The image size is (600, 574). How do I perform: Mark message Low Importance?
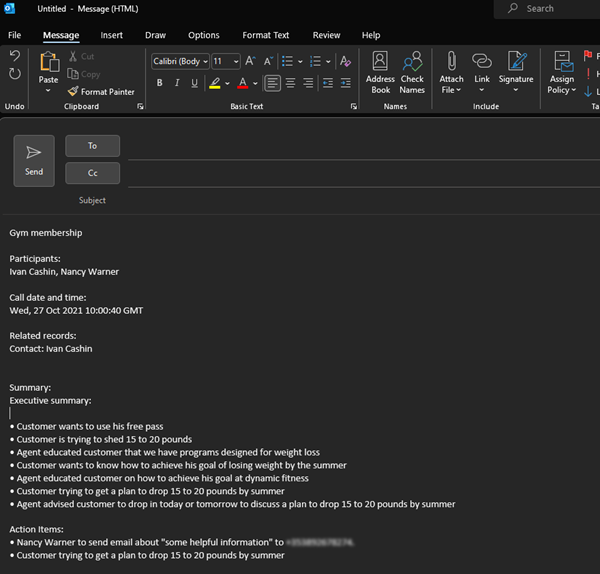coord(588,91)
